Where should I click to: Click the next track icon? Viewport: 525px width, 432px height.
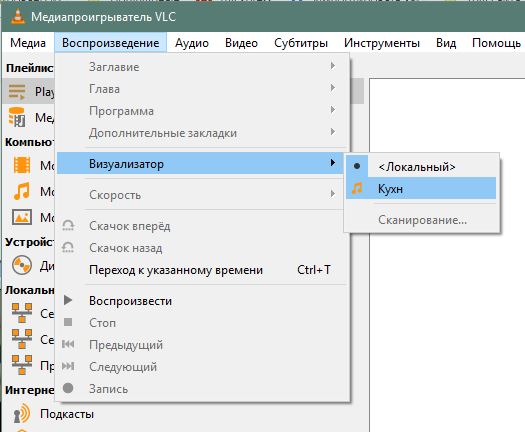tap(68, 366)
